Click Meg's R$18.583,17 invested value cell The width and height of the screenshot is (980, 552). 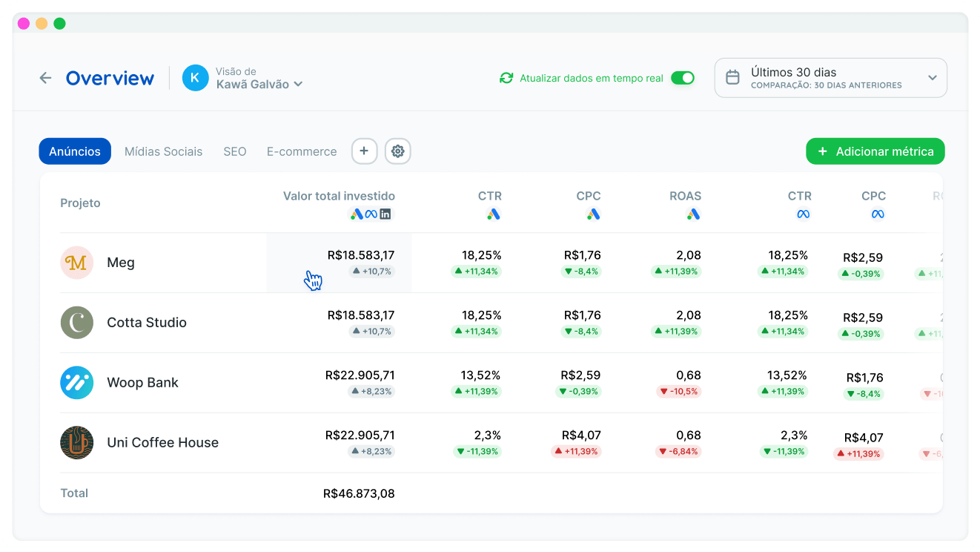[360, 255]
